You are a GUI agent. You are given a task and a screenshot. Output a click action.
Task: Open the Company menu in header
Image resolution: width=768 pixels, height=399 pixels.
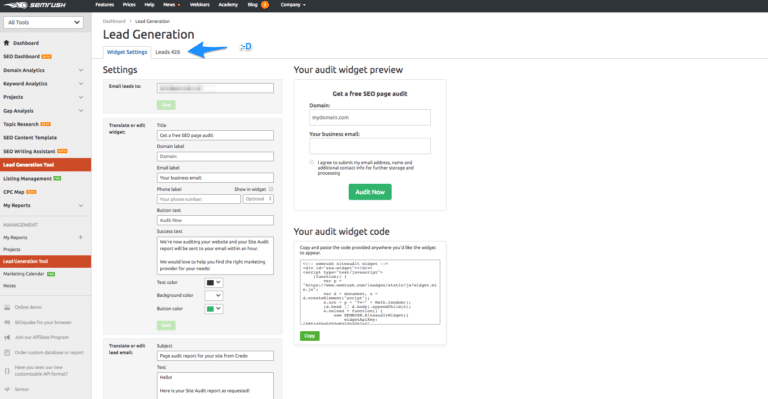tap(293, 5)
